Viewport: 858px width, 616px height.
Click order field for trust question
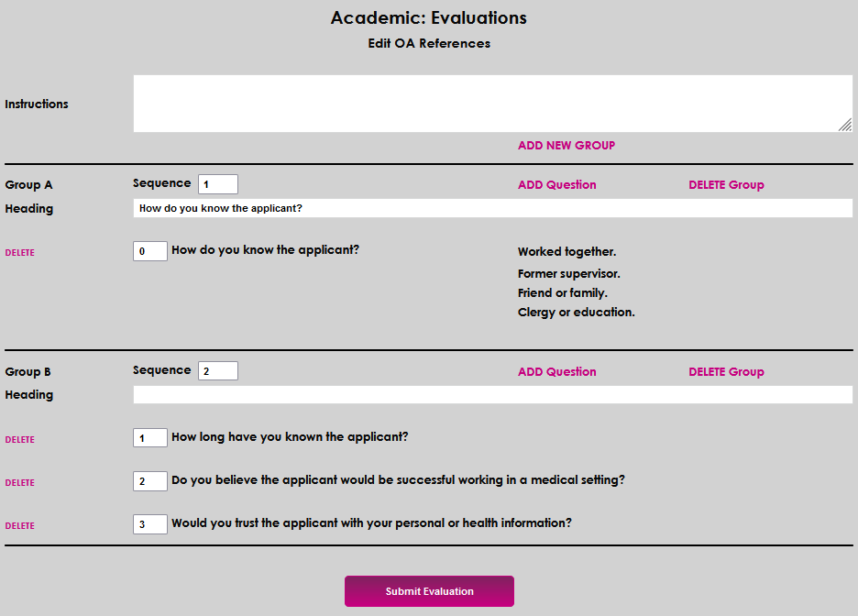150,524
